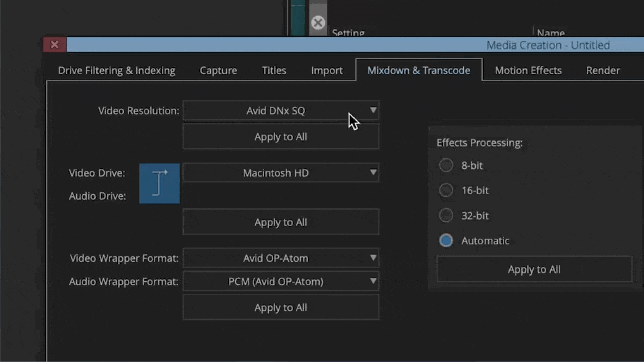644x362 pixels.
Task: Click the video/audio drive link icon
Action: pyautogui.click(x=159, y=183)
